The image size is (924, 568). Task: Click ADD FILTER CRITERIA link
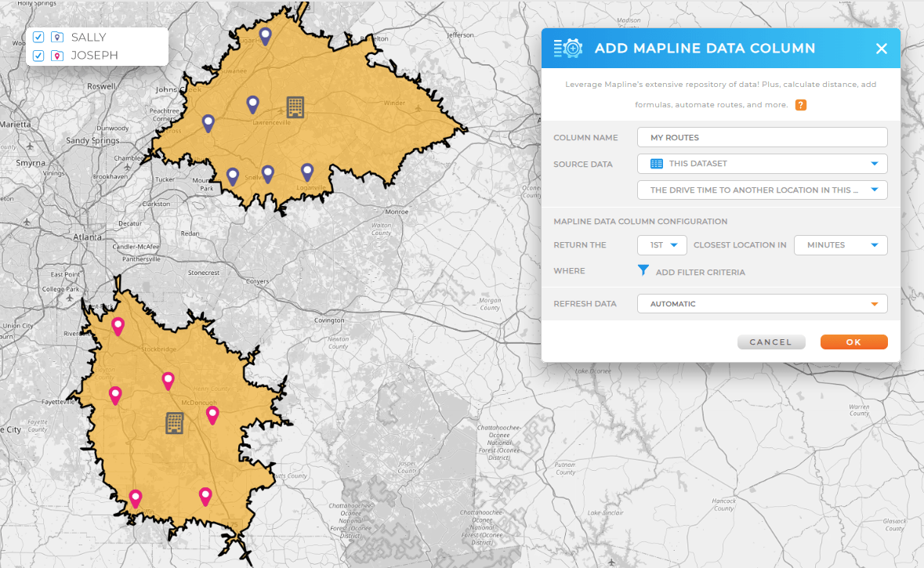point(700,272)
